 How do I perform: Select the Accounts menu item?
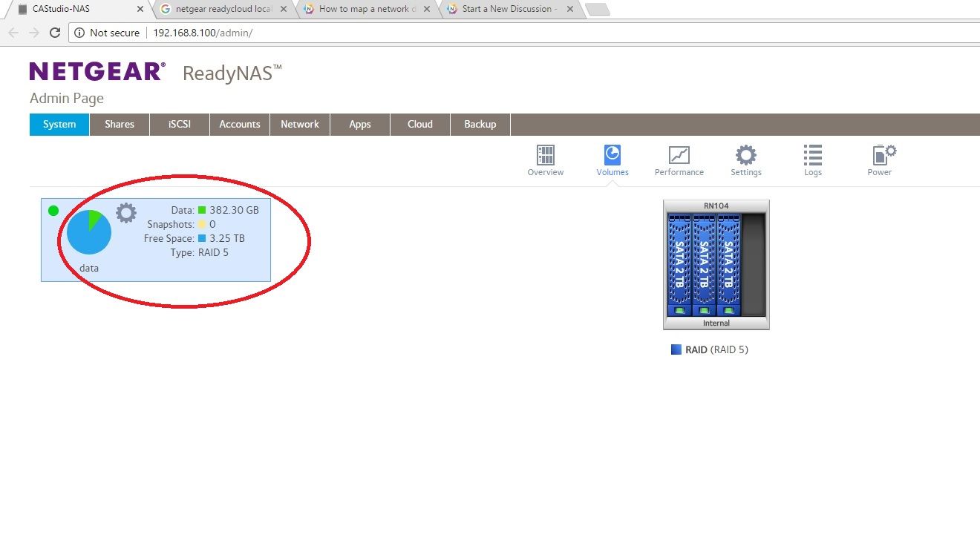point(239,124)
